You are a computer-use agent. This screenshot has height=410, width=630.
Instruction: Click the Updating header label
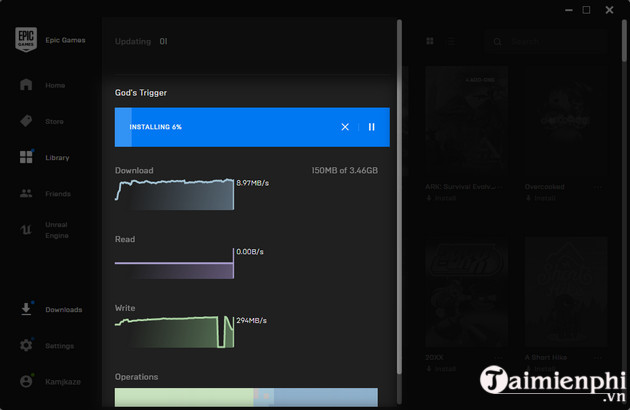click(133, 41)
